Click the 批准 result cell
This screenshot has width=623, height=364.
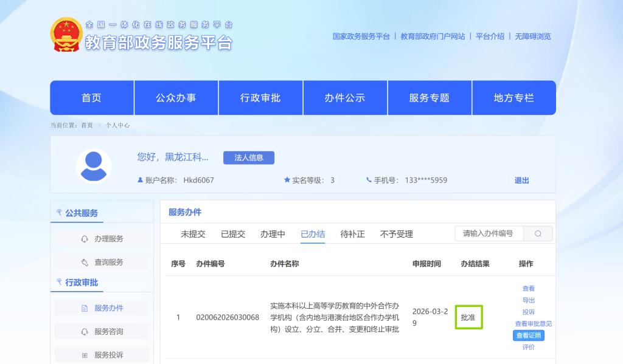click(x=468, y=317)
